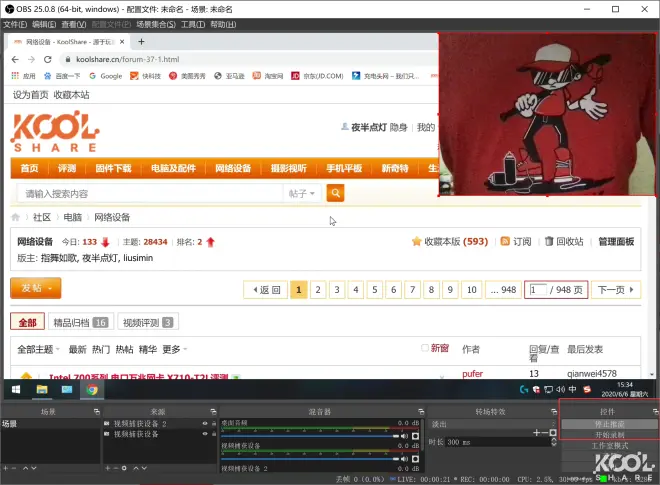Open the 帮助 menu

(223, 24)
